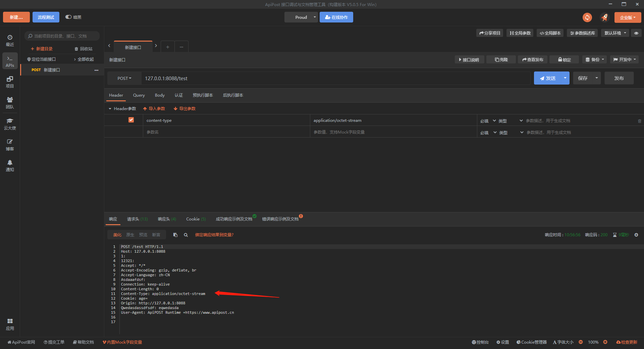
Task: Switch to the Body tab
Action: click(x=160, y=95)
